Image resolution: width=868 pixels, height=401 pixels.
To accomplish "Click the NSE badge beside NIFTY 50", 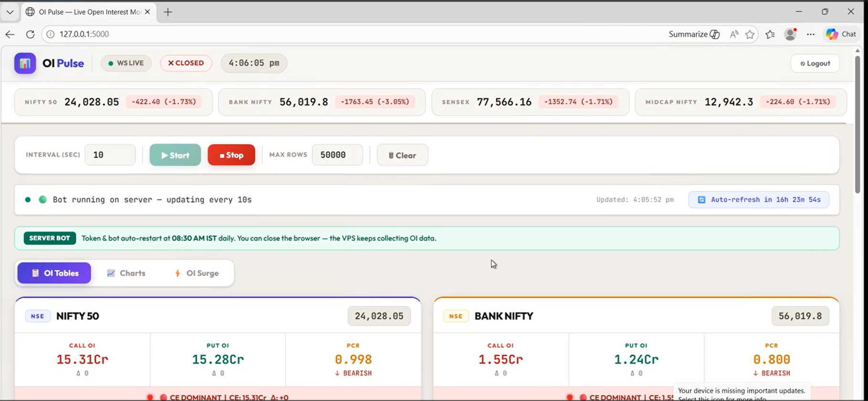I will coord(38,316).
